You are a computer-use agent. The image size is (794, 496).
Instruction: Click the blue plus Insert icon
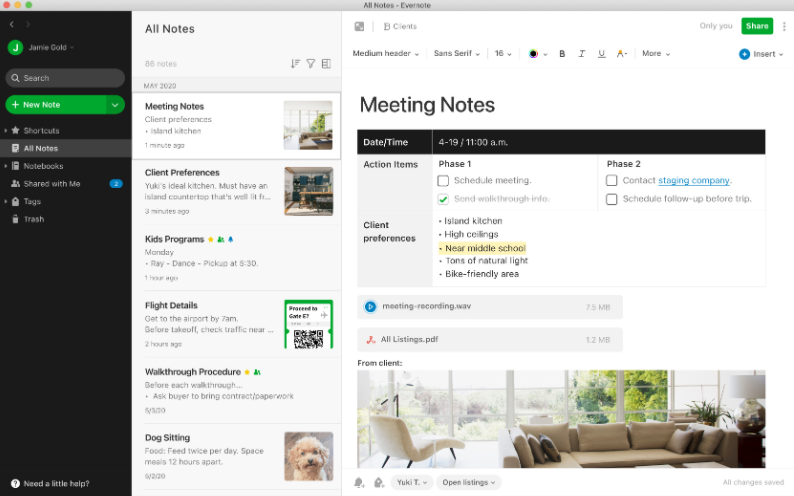(x=744, y=54)
